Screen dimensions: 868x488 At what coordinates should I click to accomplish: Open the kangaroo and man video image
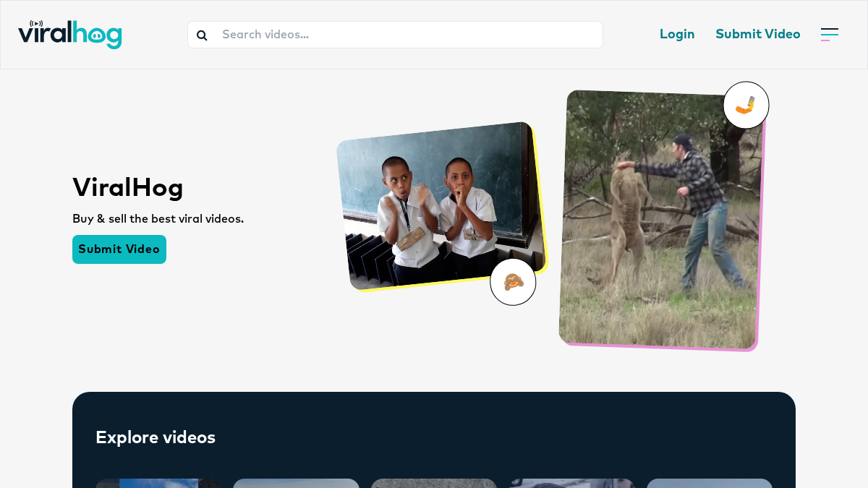tap(661, 219)
